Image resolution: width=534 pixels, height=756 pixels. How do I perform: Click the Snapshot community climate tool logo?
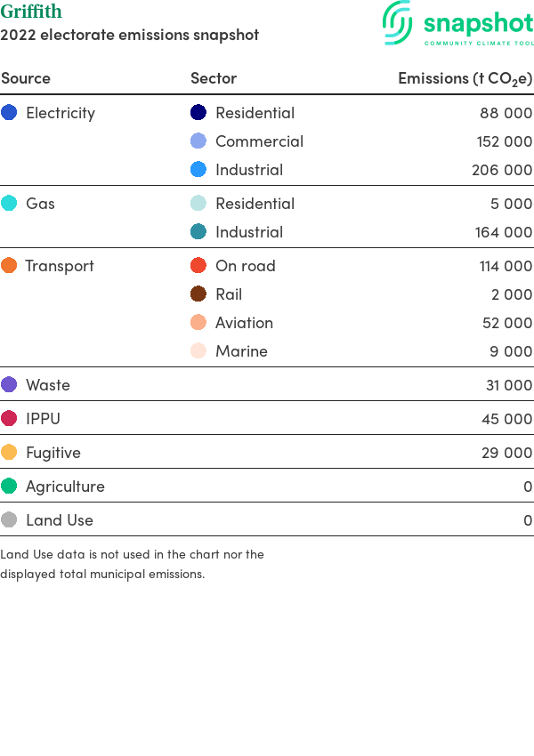coord(457,23)
